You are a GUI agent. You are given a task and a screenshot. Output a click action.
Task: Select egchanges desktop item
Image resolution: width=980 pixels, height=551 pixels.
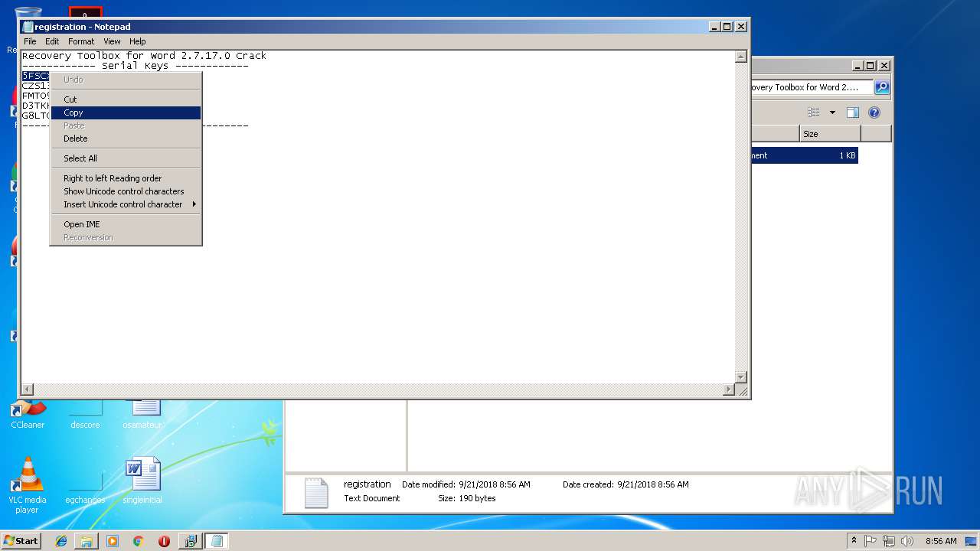coord(85,486)
